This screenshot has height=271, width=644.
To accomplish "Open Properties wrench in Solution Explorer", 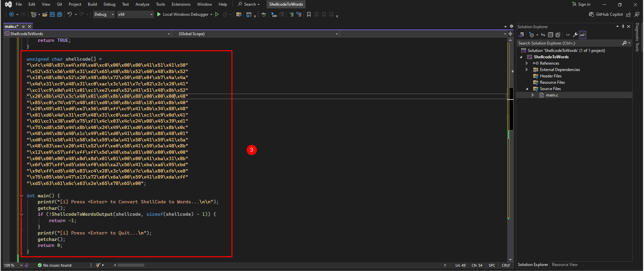I will pos(575,35).
